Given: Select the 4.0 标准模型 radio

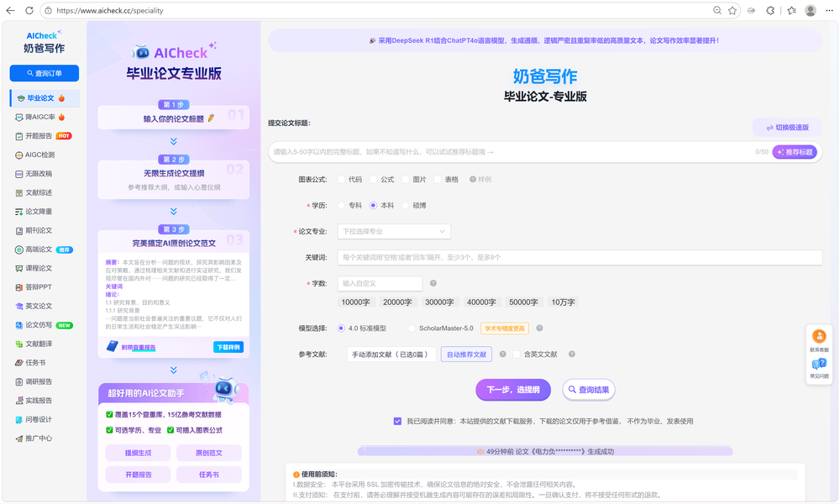Looking at the screenshot, I should (x=341, y=328).
